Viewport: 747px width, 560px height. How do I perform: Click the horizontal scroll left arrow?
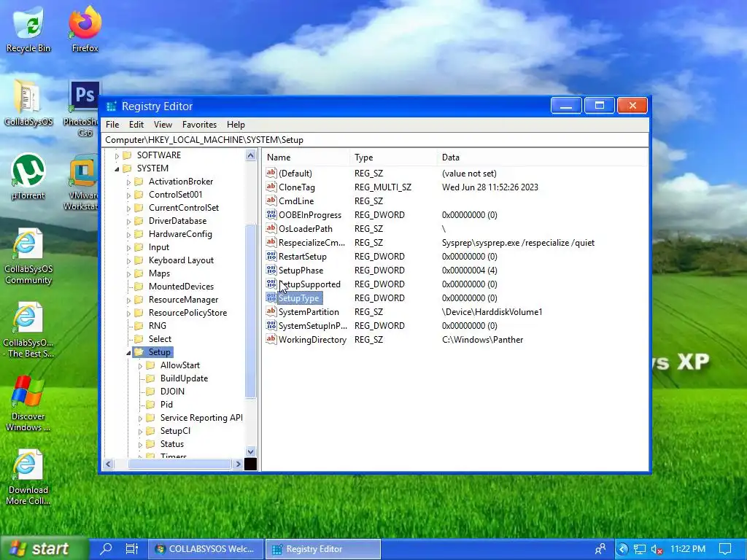(109, 464)
